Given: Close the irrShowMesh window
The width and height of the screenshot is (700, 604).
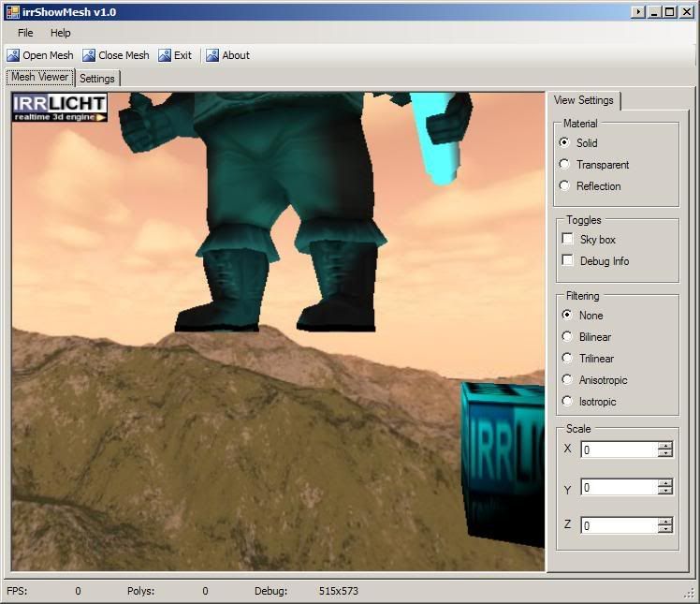Looking at the screenshot, I should tap(686, 12).
